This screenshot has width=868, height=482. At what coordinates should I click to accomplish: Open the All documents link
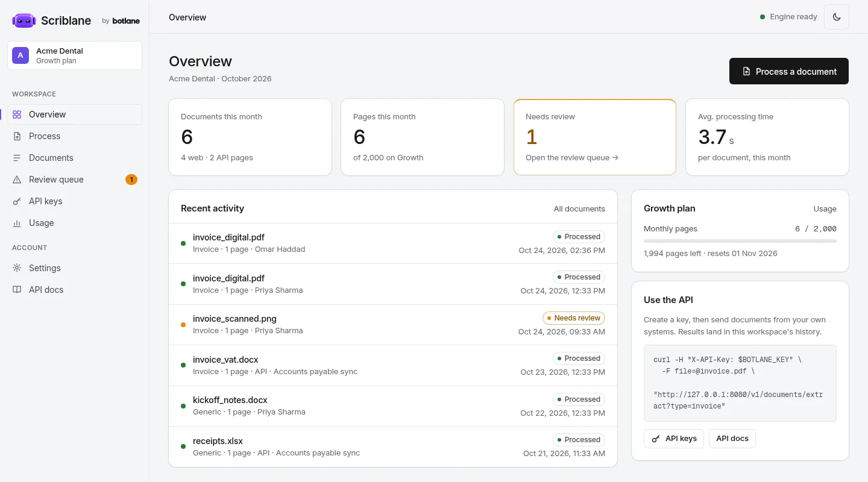tap(579, 209)
